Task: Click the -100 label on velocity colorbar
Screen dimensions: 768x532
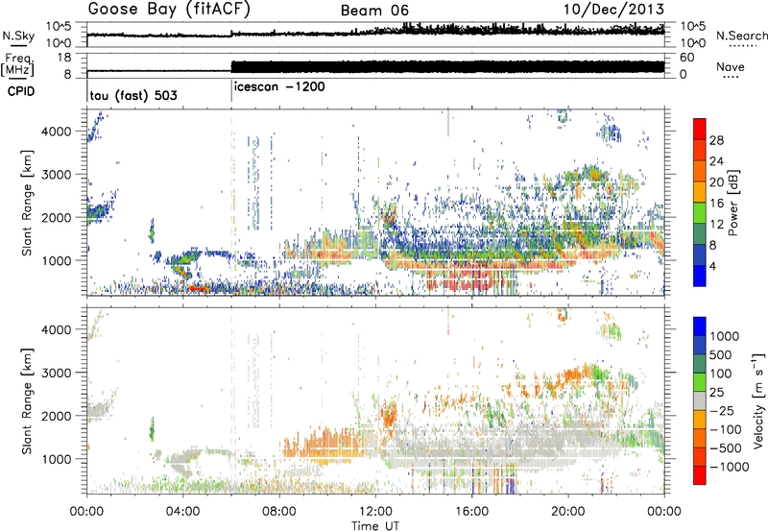Action: [726, 429]
